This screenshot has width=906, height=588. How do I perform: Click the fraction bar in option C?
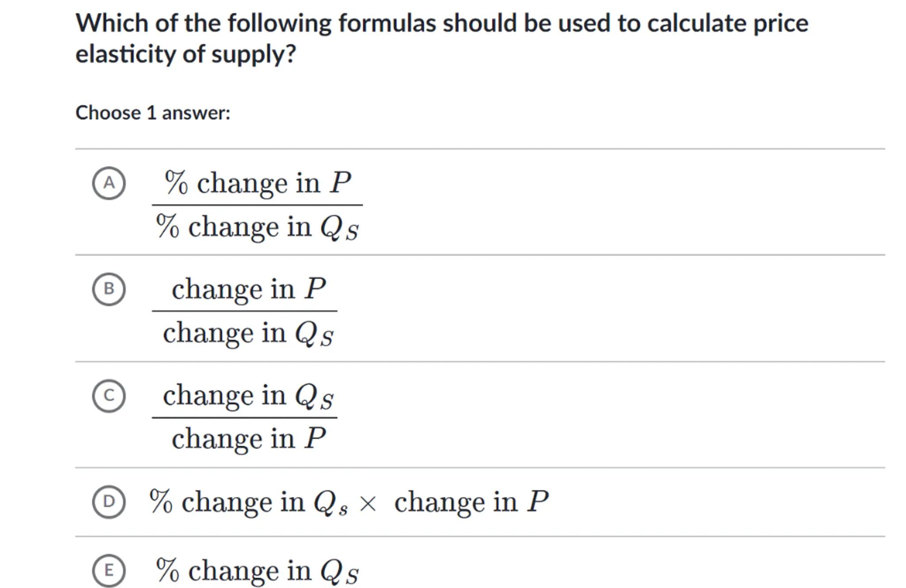[x=244, y=417]
